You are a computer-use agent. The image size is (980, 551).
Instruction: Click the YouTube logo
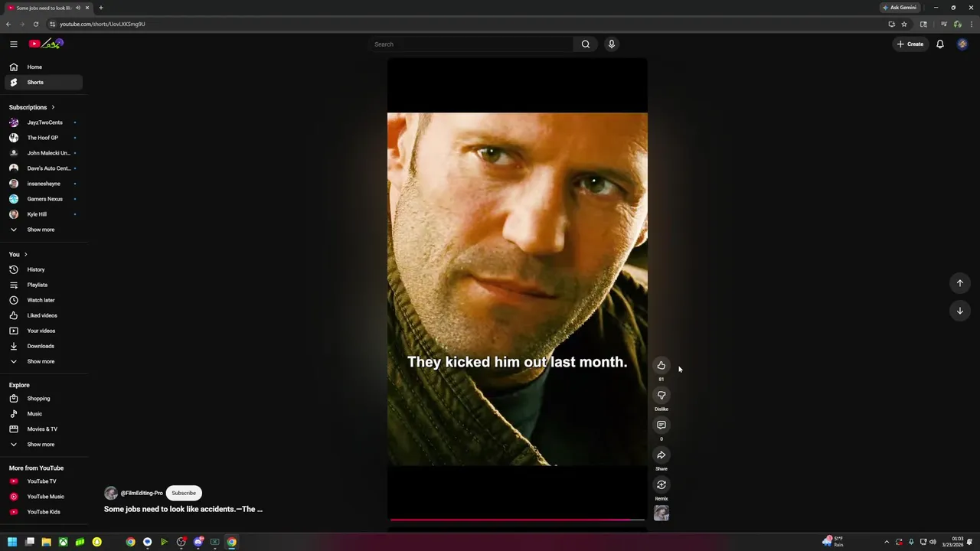[46, 44]
